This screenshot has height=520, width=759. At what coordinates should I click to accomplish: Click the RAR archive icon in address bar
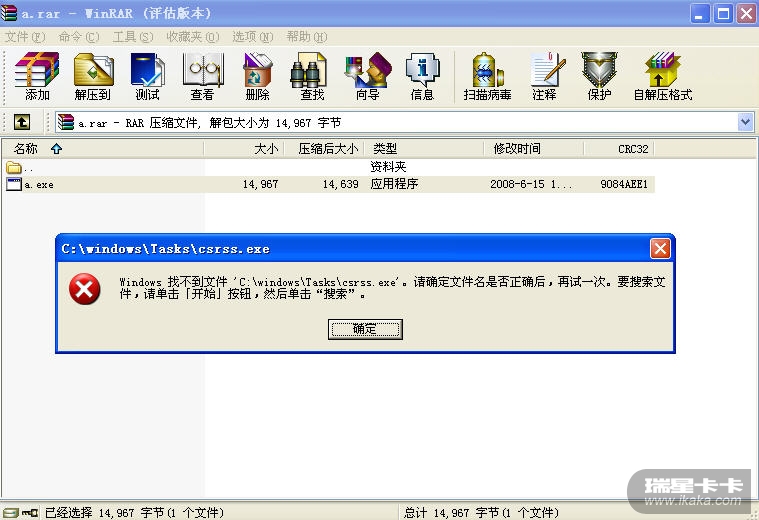point(65,122)
